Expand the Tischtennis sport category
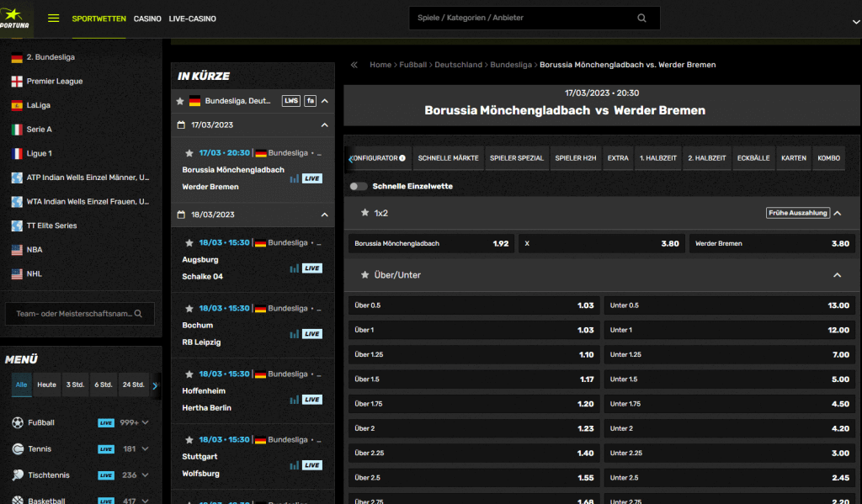This screenshot has height=504, width=862. coord(145,475)
